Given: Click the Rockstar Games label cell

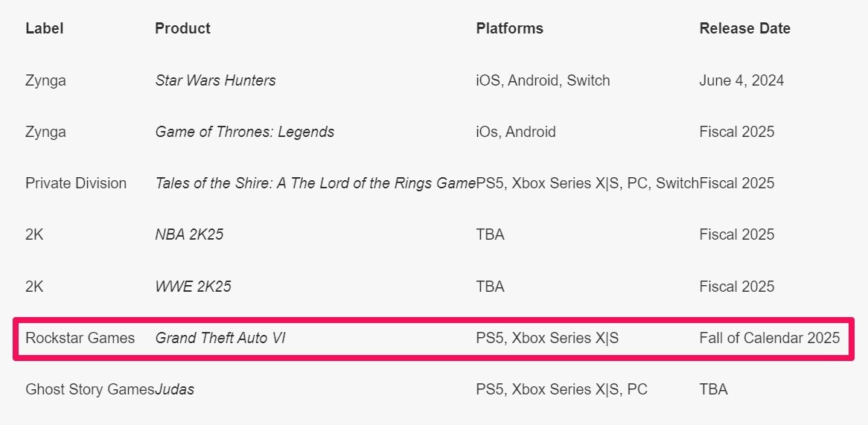Looking at the screenshot, I should pos(80,338).
